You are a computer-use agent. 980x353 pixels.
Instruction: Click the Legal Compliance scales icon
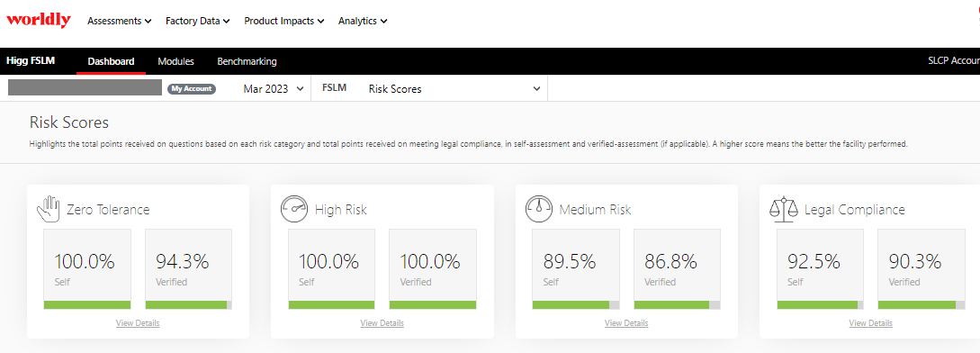784,209
